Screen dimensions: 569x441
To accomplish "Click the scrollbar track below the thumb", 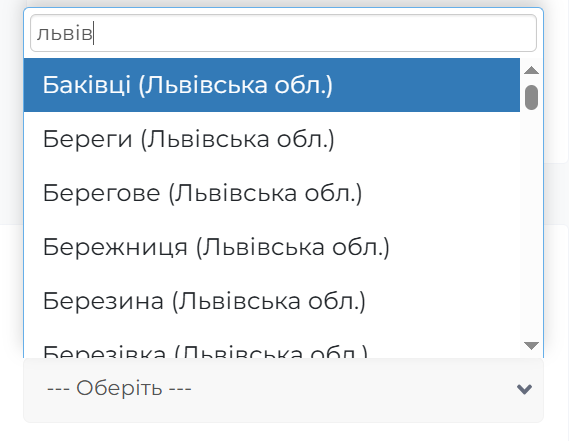I will (532, 225).
